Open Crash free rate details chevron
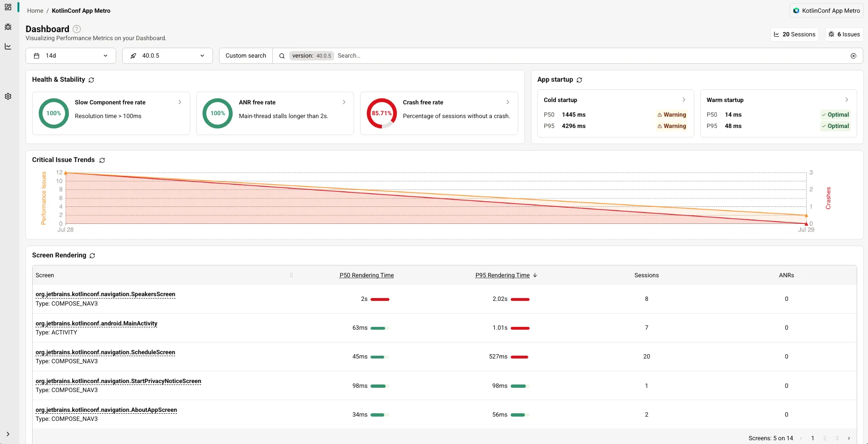 [x=508, y=102]
